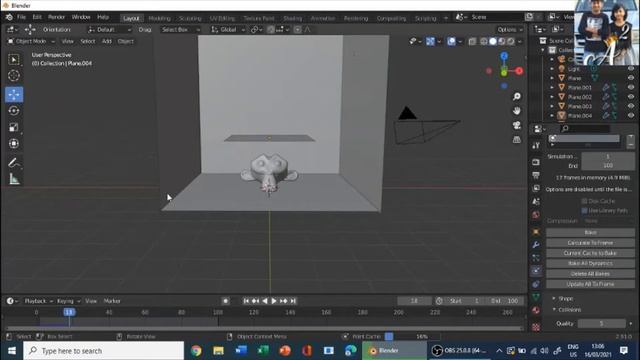Open the Render menu
Viewport: 640px width, 360px height.
(x=56, y=17)
